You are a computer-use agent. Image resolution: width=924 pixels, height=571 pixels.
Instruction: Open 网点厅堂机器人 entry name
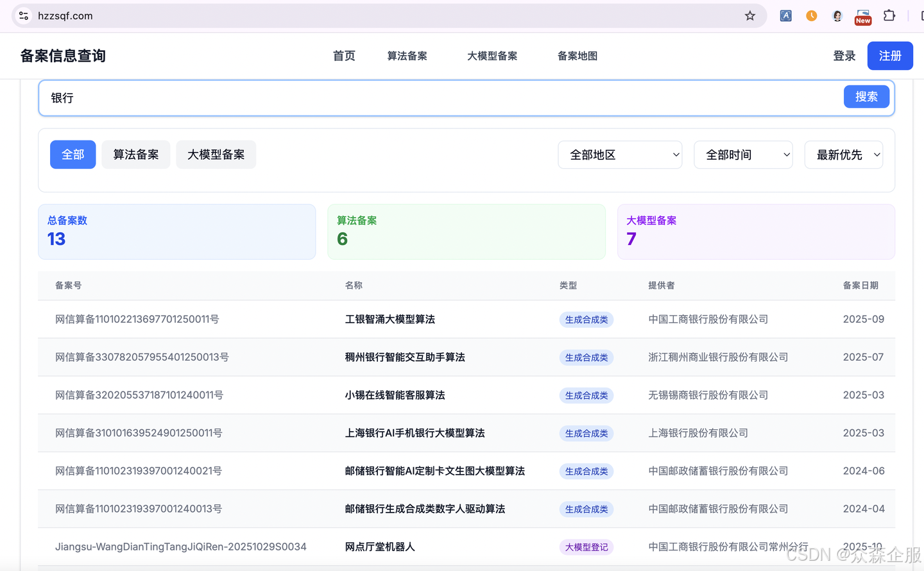coord(380,547)
